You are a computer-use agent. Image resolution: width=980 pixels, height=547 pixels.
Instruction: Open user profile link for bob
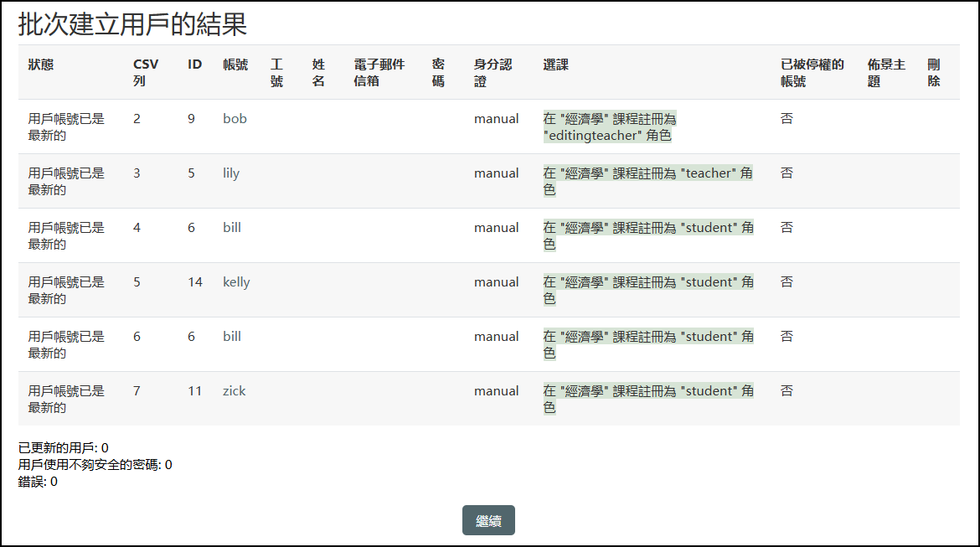234,118
